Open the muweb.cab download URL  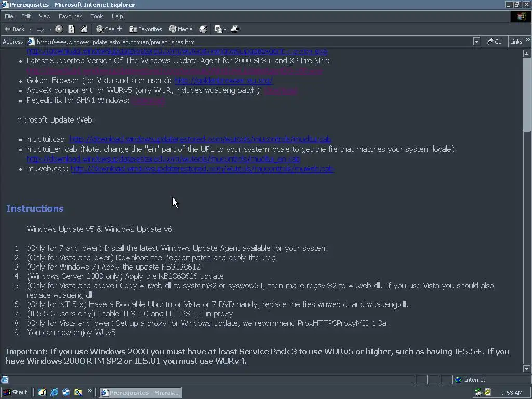(x=202, y=169)
